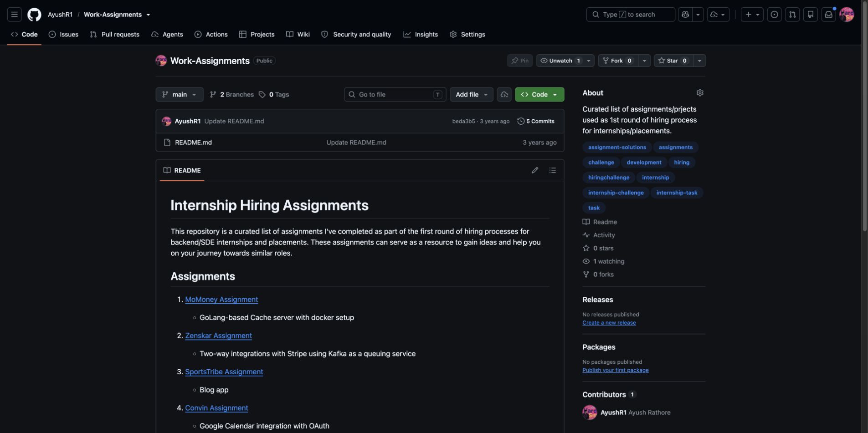The height and width of the screenshot is (433, 868).
Task: Click the page vertical scrollbar
Action: [x=864, y=116]
